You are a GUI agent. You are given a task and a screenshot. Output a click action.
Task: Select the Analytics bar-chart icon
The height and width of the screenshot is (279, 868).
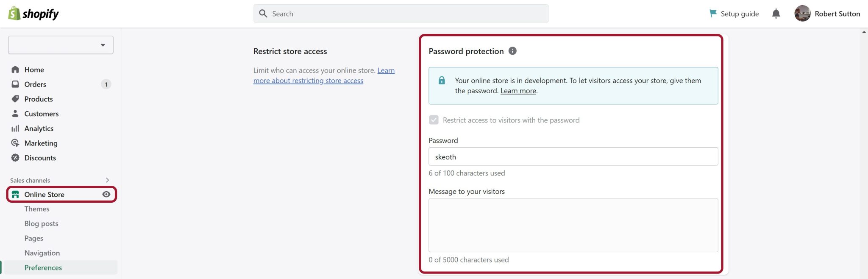(15, 128)
